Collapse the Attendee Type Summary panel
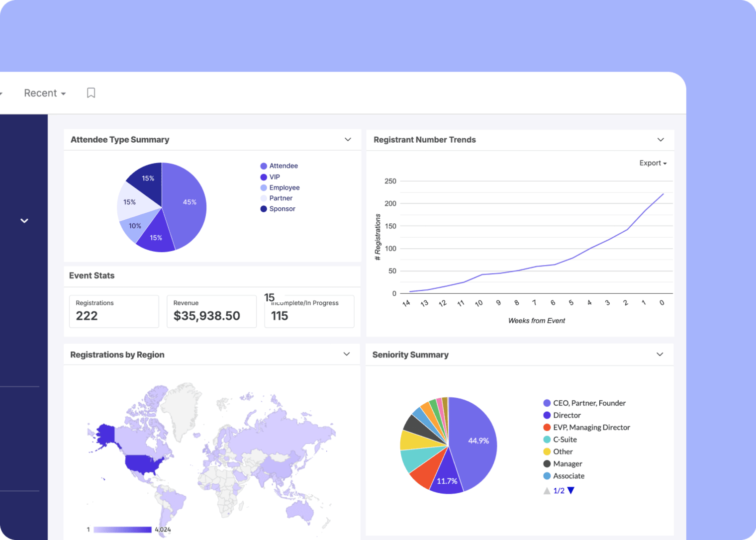This screenshot has width=756, height=540. [x=348, y=140]
